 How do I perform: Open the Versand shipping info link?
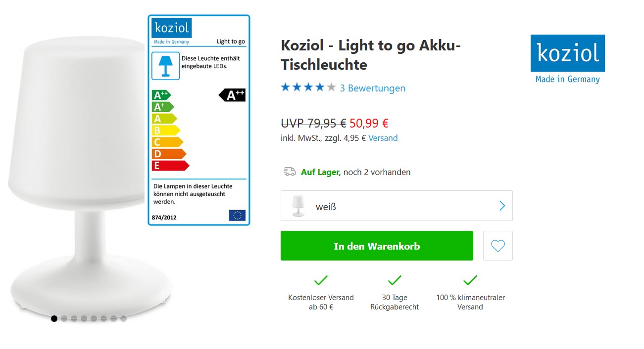[x=383, y=138]
